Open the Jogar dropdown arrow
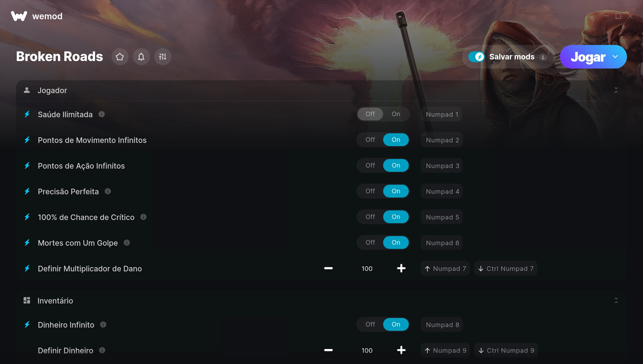643x364 pixels. tap(615, 57)
